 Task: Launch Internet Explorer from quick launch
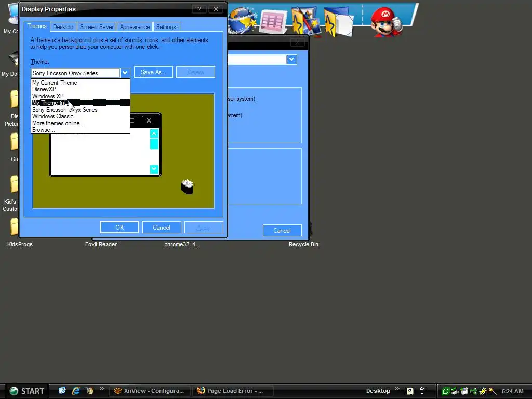pyautogui.click(x=76, y=391)
